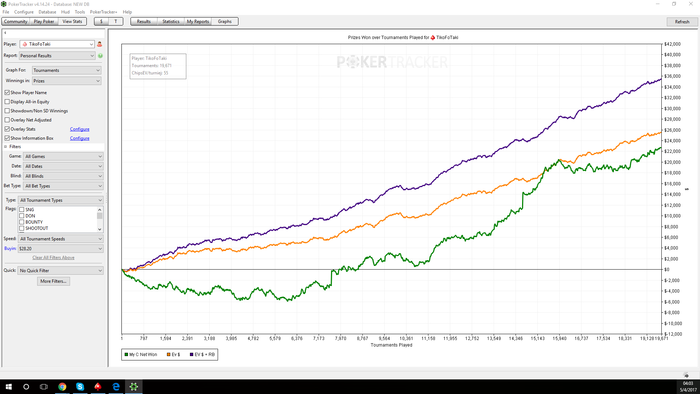Viewport: 700px width, 394px height.
Task: Open the PokerTracker+ menu
Action: 104,12
